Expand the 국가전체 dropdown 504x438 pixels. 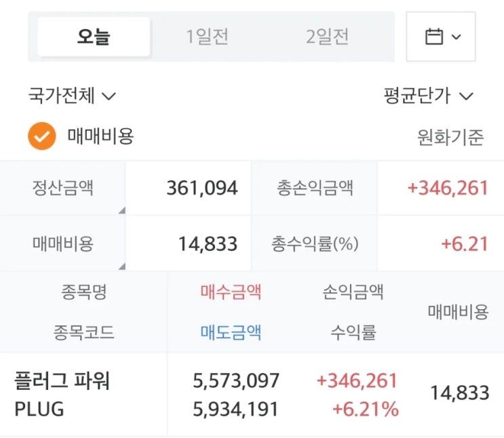point(72,96)
